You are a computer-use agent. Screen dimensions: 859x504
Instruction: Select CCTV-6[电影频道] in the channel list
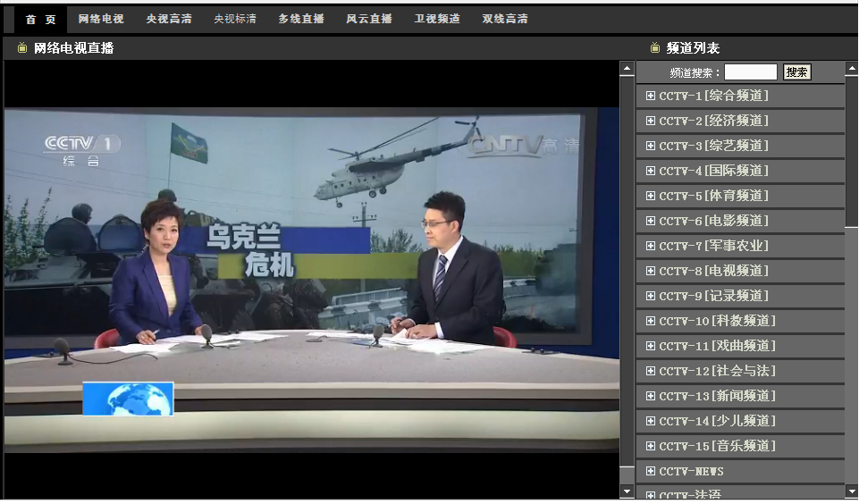pyautogui.click(x=713, y=221)
